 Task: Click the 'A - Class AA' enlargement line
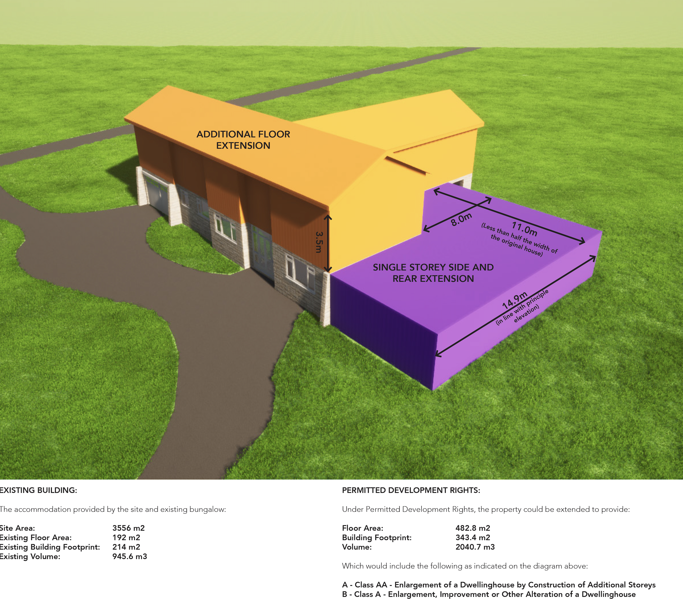tap(499, 585)
